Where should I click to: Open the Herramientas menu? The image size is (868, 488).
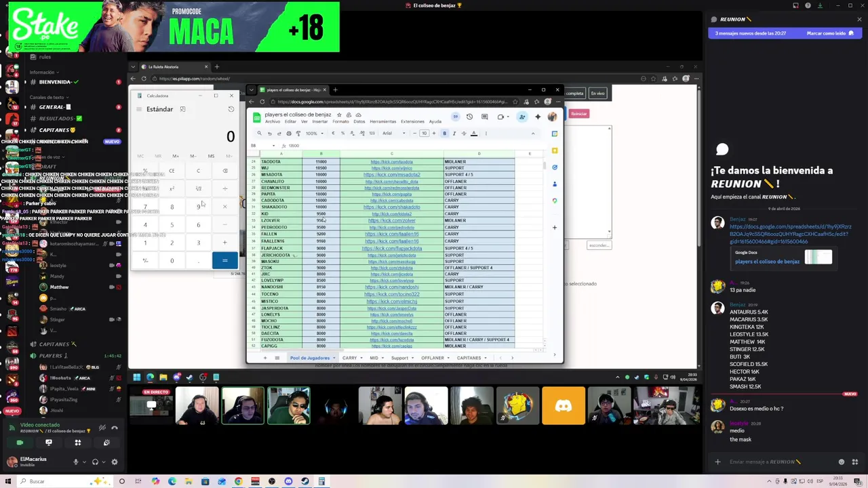click(x=383, y=121)
